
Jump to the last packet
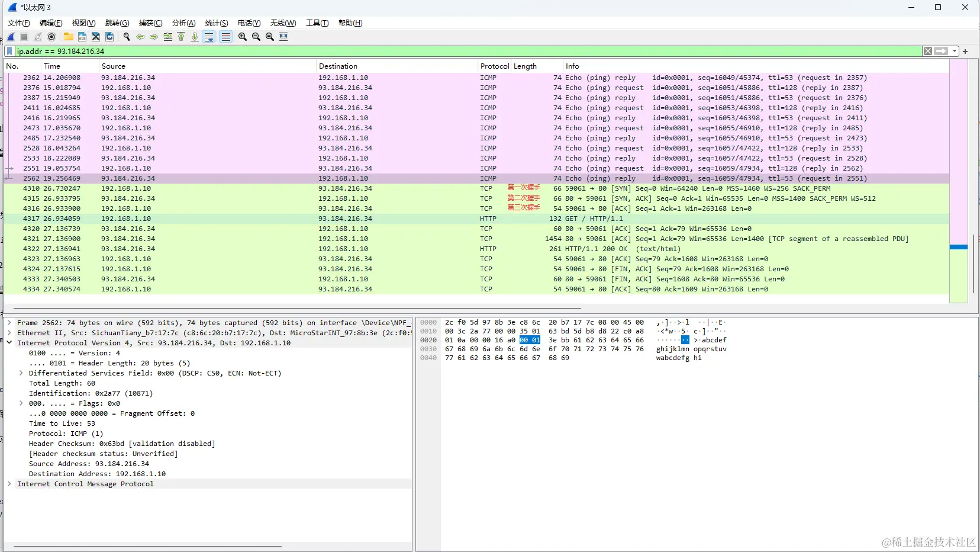pyautogui.click(x=195, y=37)
